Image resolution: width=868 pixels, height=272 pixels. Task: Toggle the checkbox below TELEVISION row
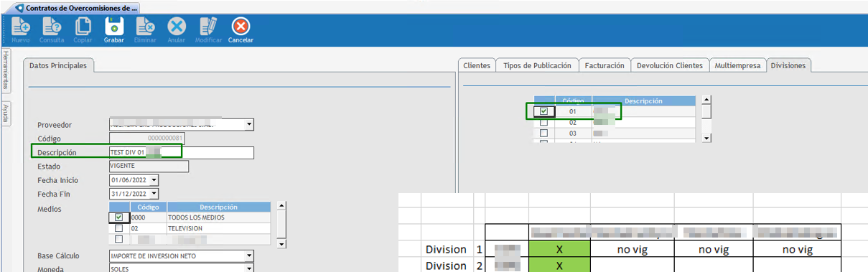click(118, 239)
